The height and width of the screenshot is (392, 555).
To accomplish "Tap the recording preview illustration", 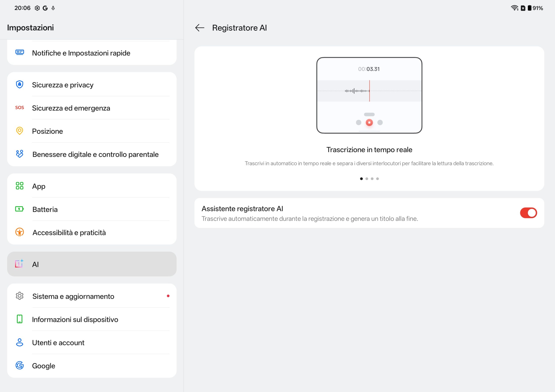I will pyautogui.click(x=369, y=96).
